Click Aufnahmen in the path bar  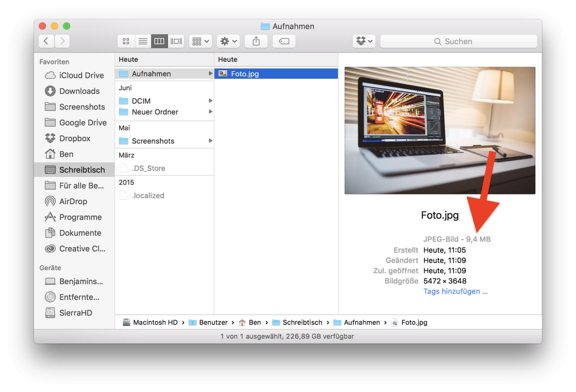point(357,323)
